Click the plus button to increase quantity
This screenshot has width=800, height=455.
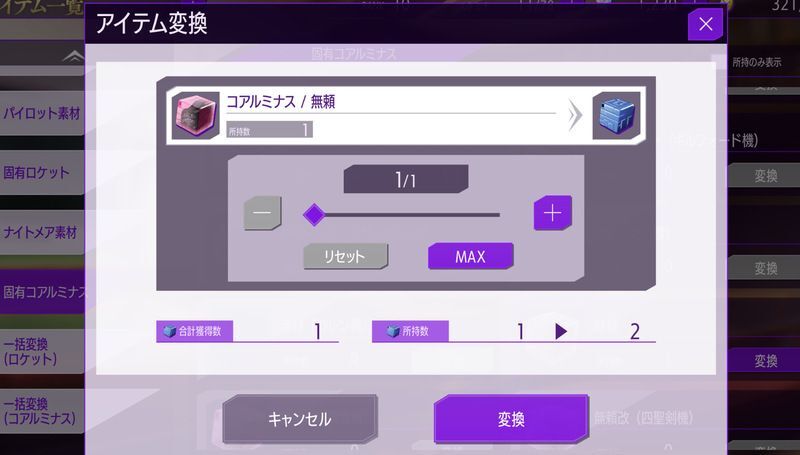(553, 213)
